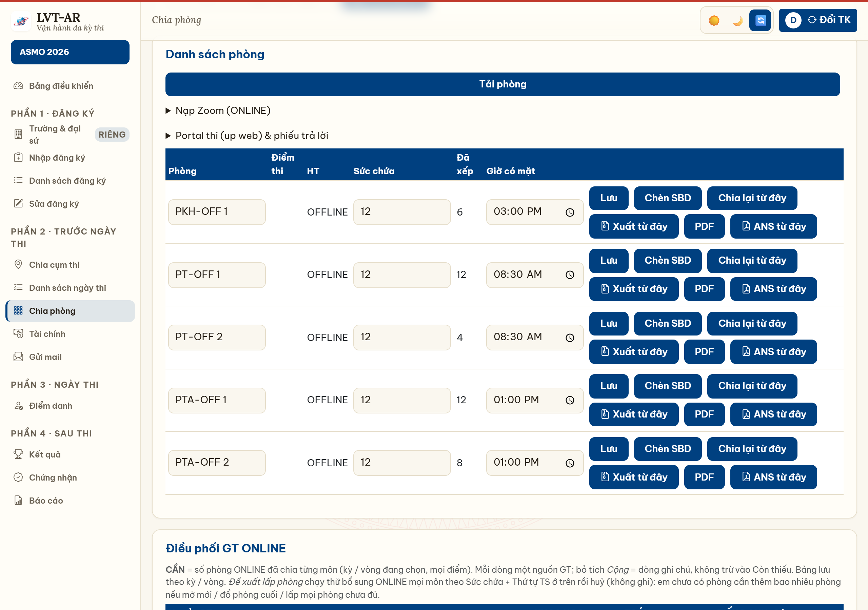Viewport: 868px width, 610px height.
Task: Edit the PTA-OFF 1 time field 01:00 PM
Action: click(x=535, y=400)
